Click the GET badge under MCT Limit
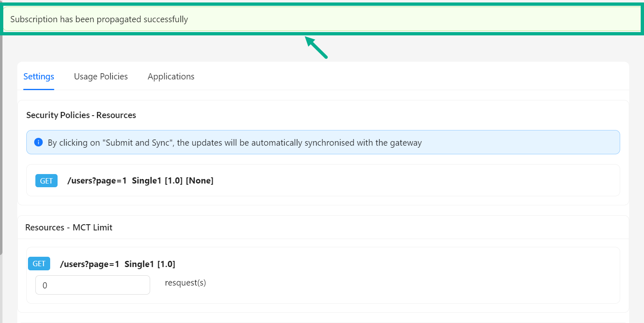 pyautogui.click(x=39, y=264)
